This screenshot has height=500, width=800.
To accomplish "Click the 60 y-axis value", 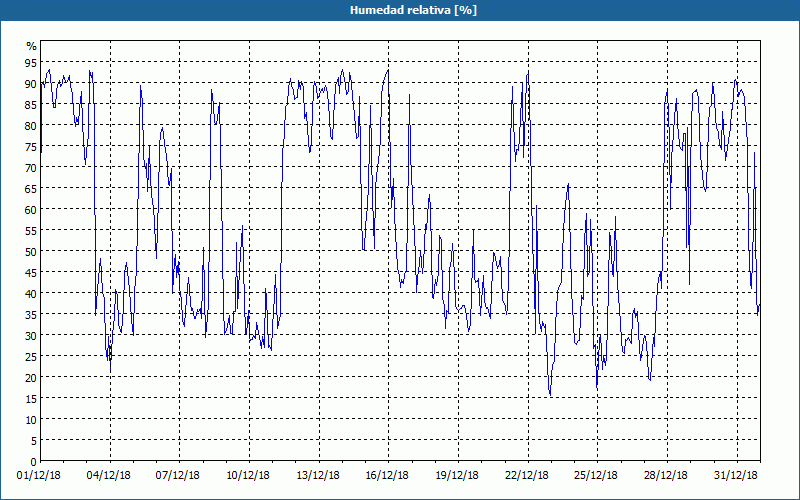I will point(31,210).
